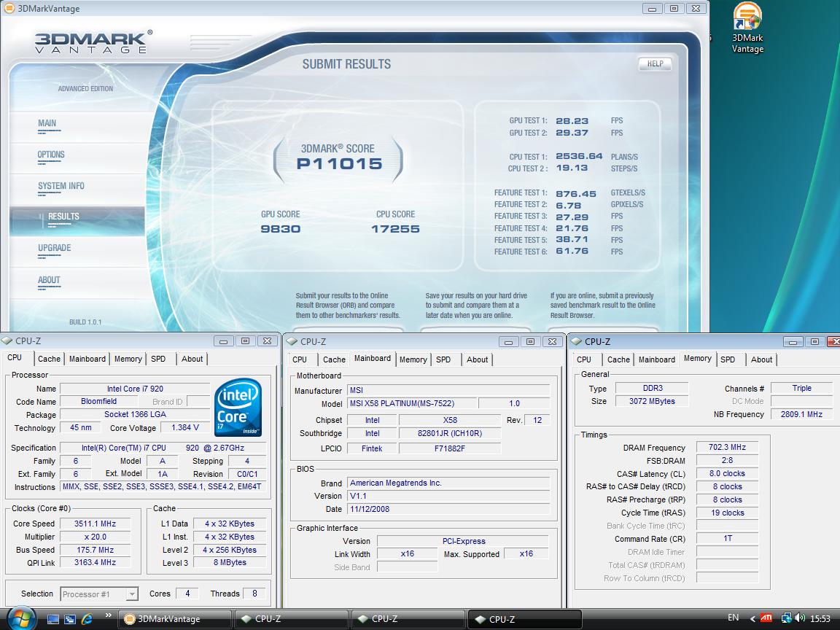Click the CAS# Latency value 8.0 clocks

[727, 473]
